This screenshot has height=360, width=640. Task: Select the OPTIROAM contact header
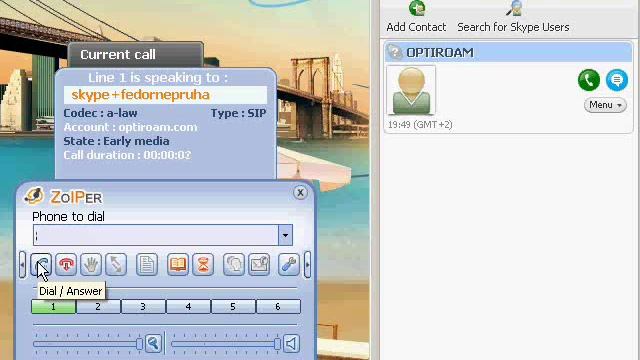coord(508,53)
